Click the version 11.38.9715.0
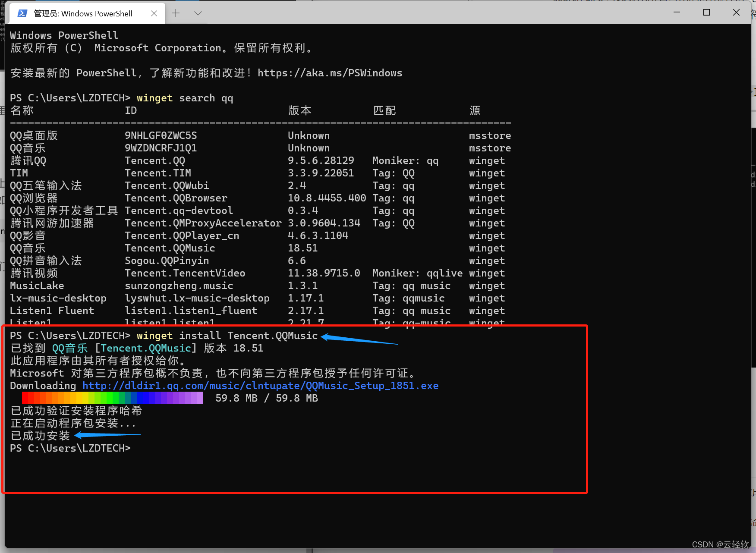Screen dimensions: 756x553 (324, 273)
